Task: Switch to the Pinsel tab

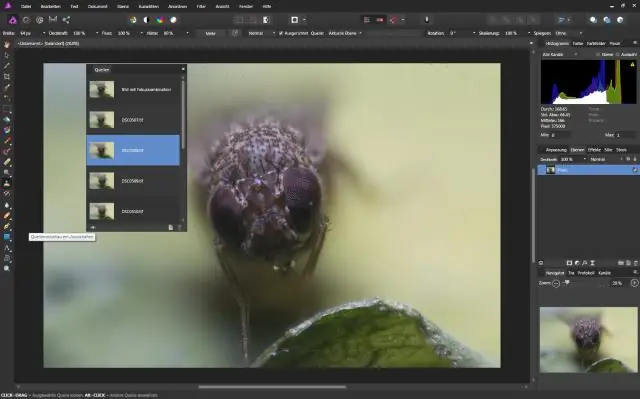Action: click(615, 43)
